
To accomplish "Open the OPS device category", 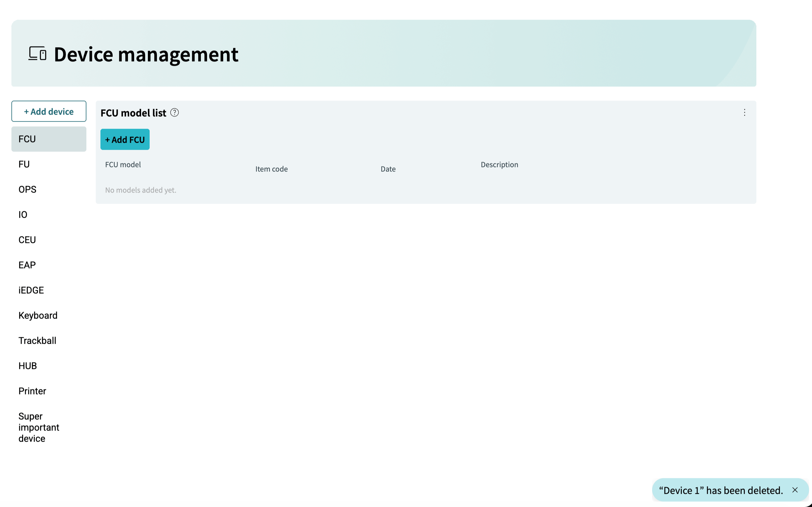I will (49, 189).
